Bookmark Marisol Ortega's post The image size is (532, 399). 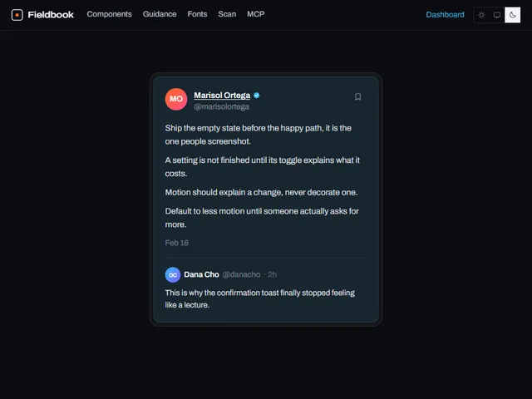click(x=357, y=96)
